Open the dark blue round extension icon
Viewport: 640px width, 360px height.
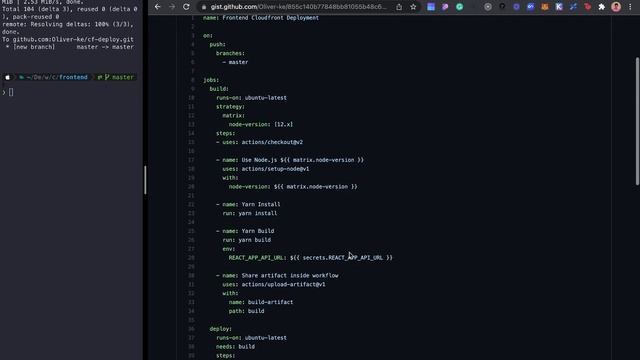[516, 7]
